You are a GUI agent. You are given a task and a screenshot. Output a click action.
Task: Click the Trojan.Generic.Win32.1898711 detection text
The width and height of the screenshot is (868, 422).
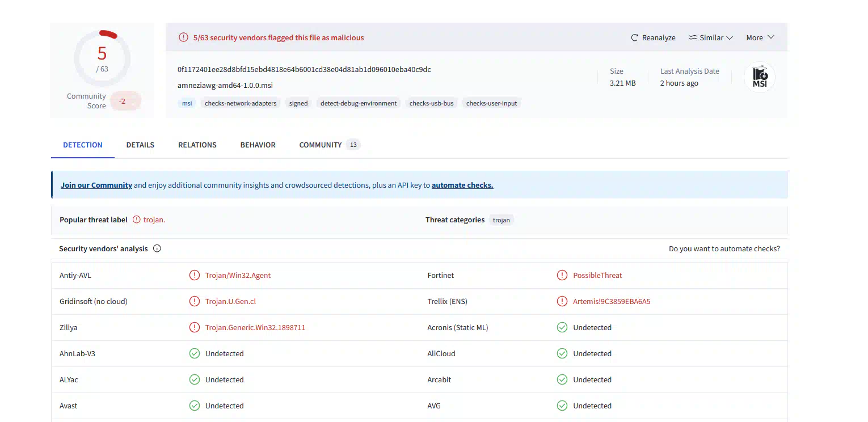point(255,327)
